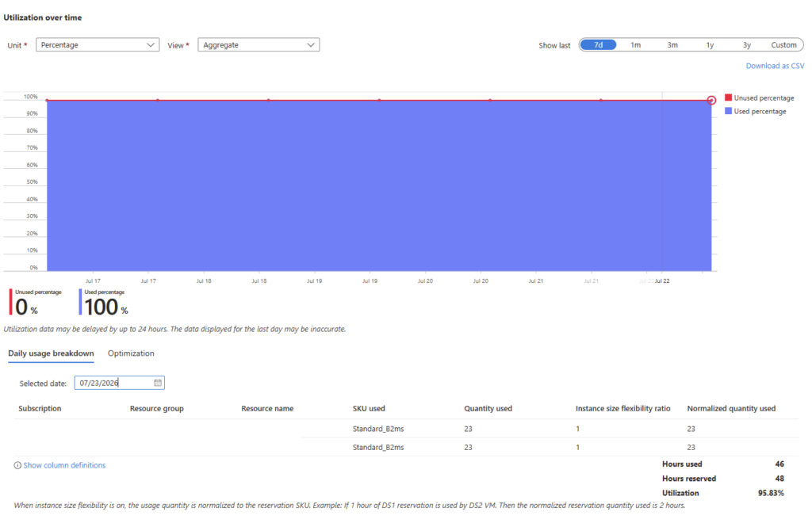Expand the View Aggregate dropdown
This screenshot has width=812, height=523.
pyautogui.click(x=259, y=45)
